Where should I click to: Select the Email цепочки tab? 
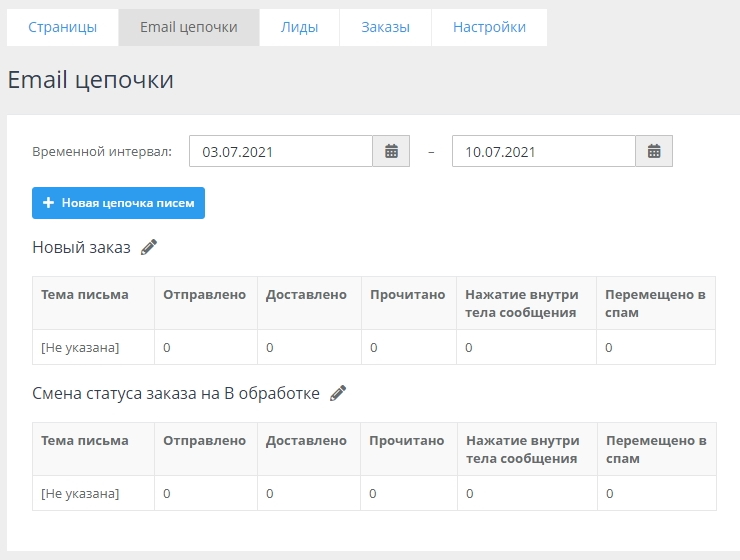tap(189, 27)
